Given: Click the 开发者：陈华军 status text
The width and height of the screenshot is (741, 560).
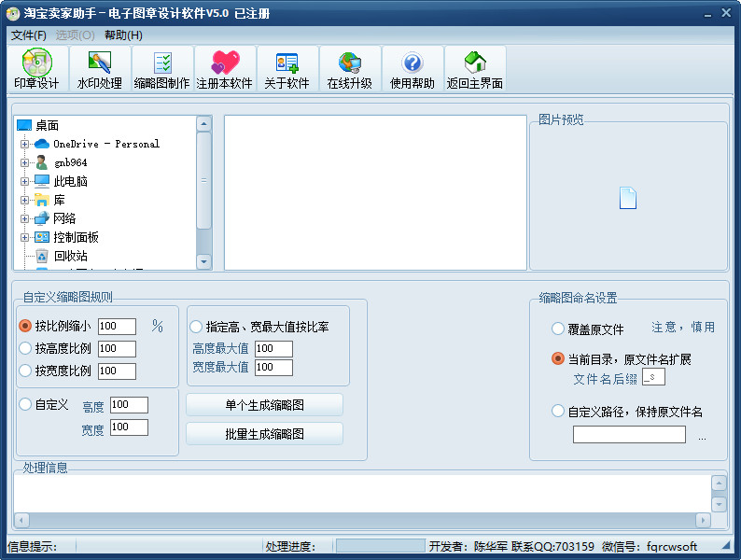Looking at the screenshot, I should 468,546.
